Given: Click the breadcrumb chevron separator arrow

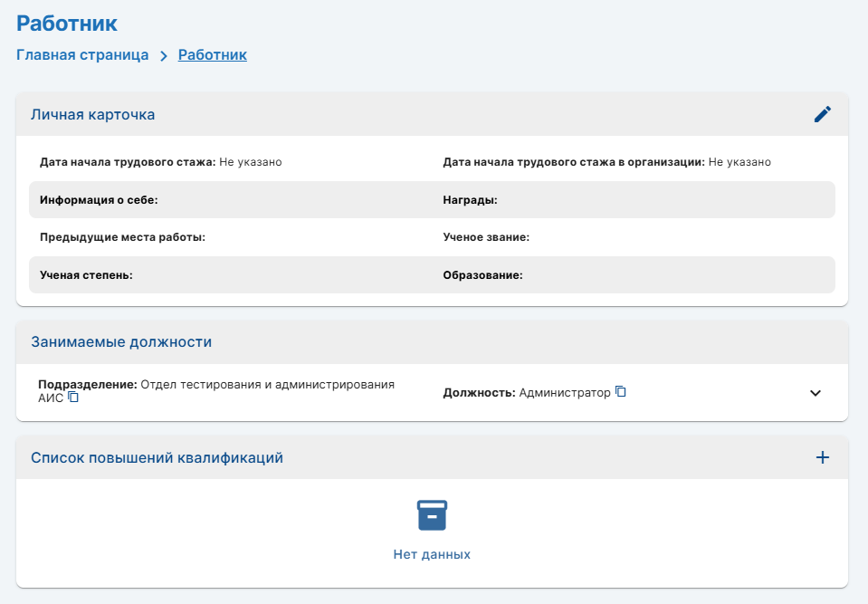Looking at the screenshot, I should [x=163, y=56].
